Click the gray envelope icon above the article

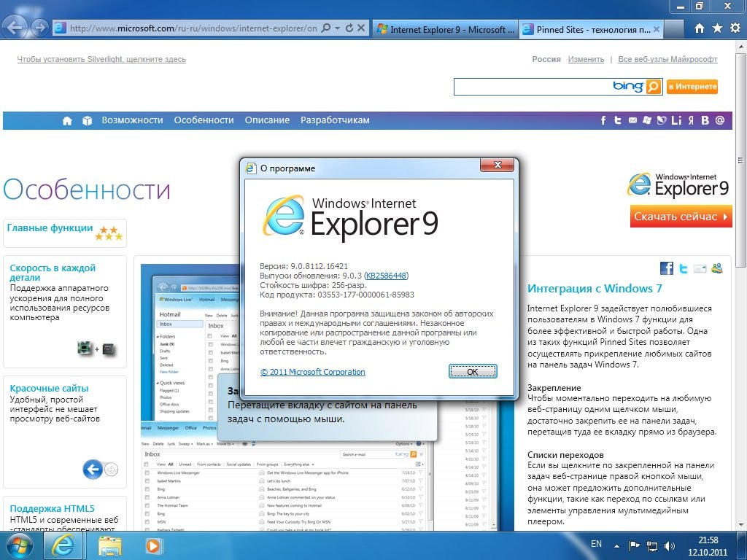[700, 269]
